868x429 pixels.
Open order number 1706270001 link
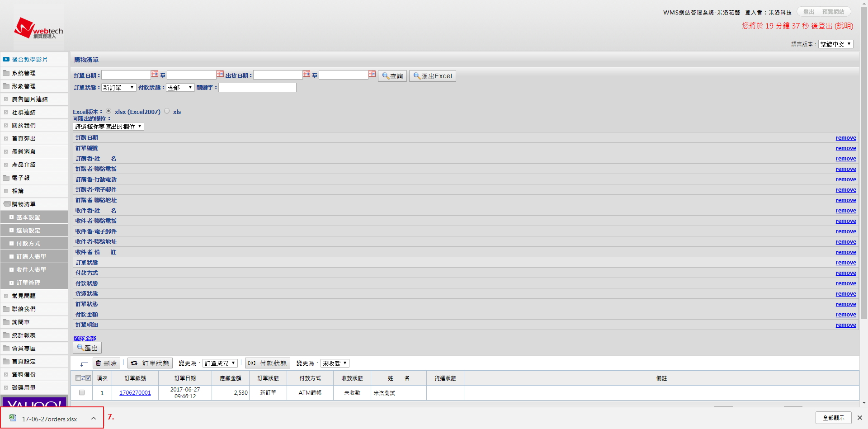[x=135, y=393]
